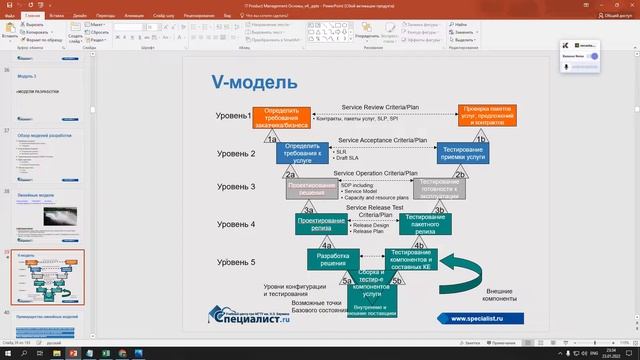Screen dimensions: 640x360
Task: Open Section (Раздел) dropdown
Action: click(96, 40)
